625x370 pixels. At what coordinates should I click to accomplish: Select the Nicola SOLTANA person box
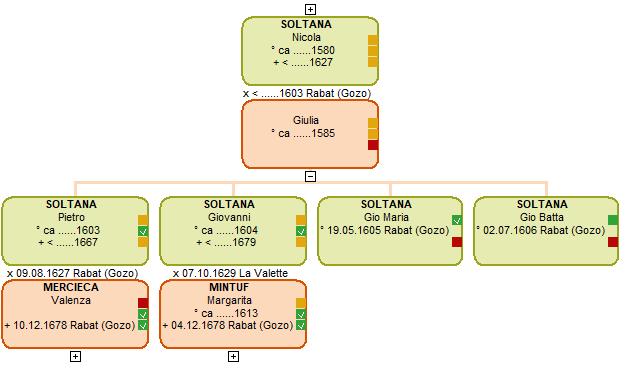[310, 51]
